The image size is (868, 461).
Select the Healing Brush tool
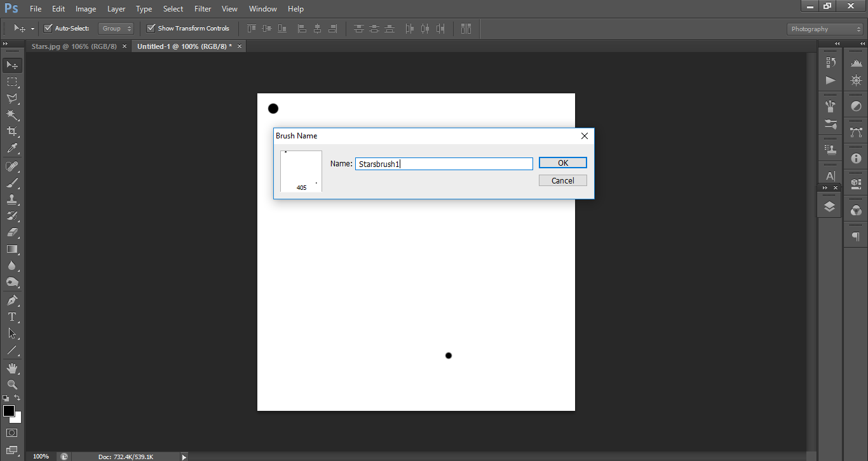(x=12, y=166)
